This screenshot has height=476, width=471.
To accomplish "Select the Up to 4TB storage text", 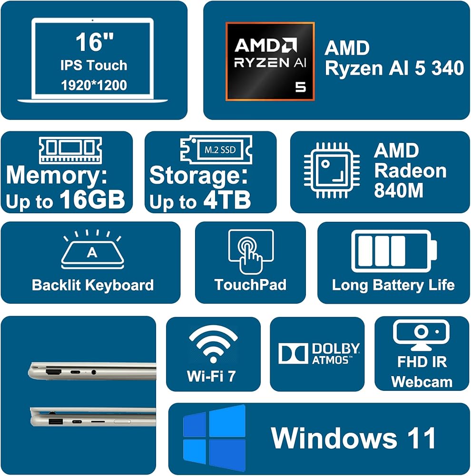I will tap(200, 200).
